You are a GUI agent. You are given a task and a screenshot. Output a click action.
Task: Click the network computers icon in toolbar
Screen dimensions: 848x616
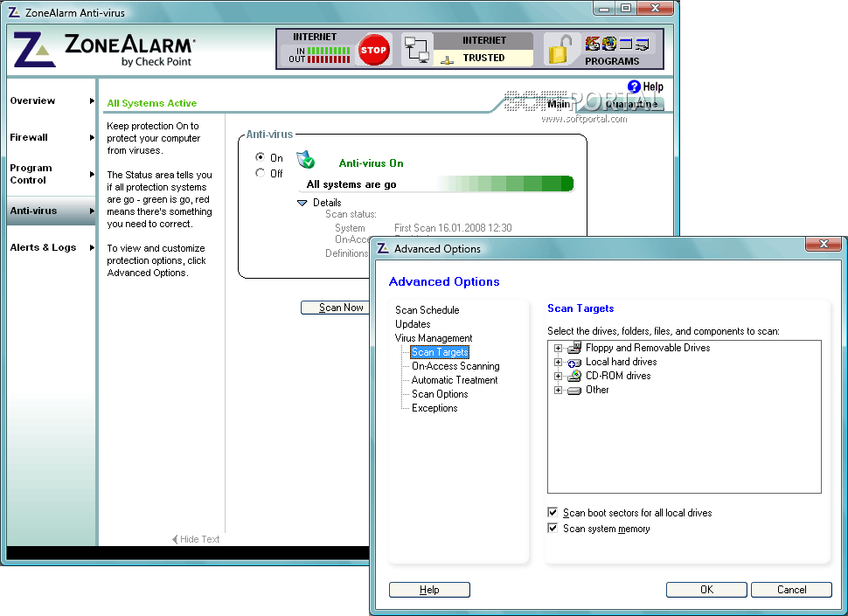point(417,50)
